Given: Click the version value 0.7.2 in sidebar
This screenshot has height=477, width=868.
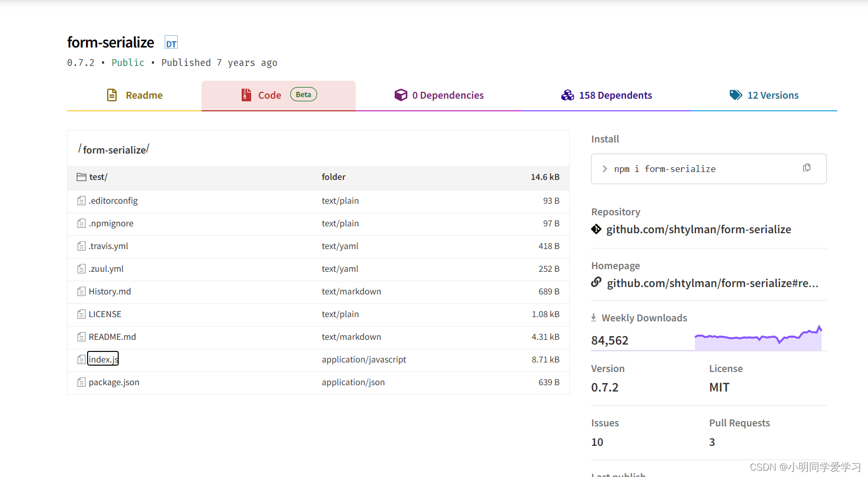Looking at the screenshot, I should [605, 388].
